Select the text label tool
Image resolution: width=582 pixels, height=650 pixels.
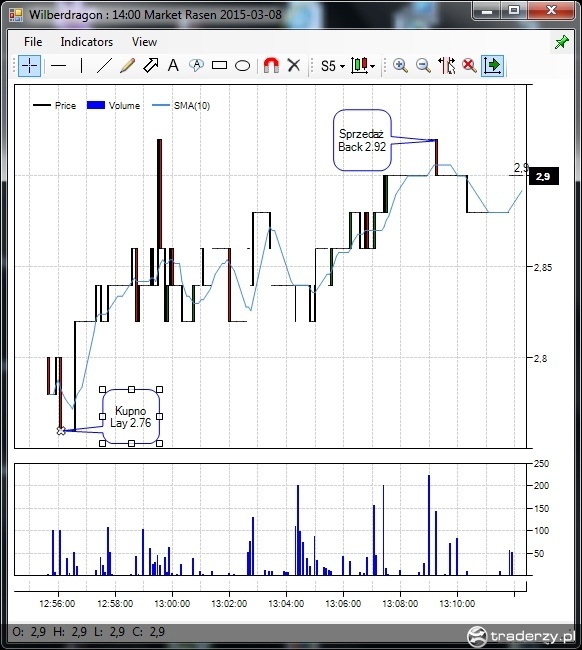[x=173, y=65]
